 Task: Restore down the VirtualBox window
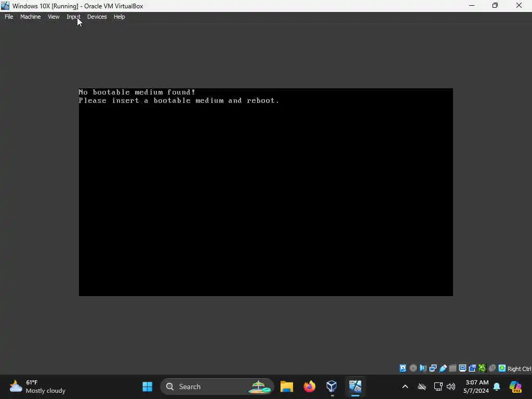495,5
